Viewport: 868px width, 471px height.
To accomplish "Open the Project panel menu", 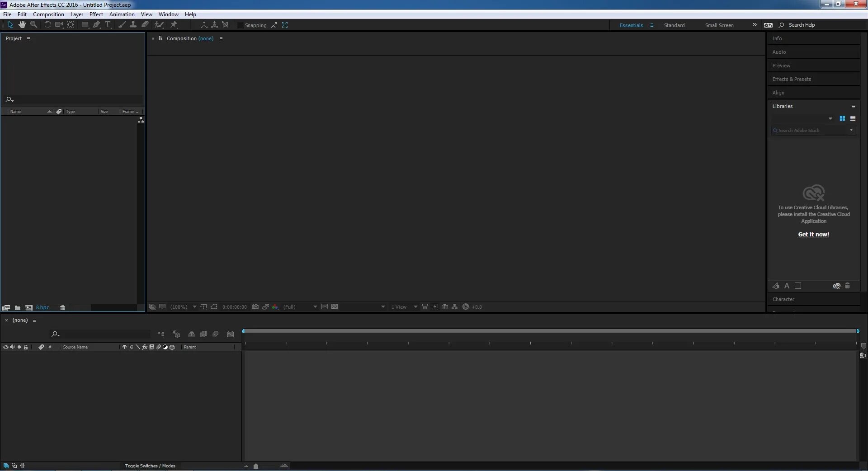I will (x=28, y=38).
